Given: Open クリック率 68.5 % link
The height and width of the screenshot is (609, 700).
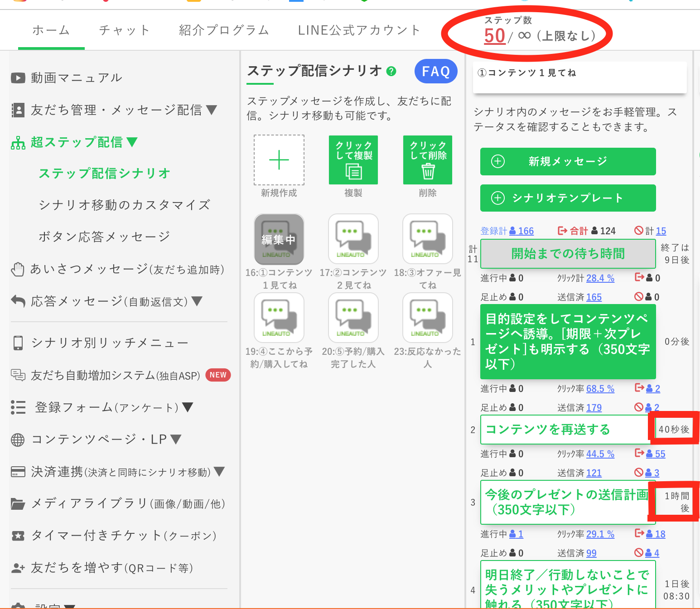Looking at the screenshot, I should tap(600, 389).
